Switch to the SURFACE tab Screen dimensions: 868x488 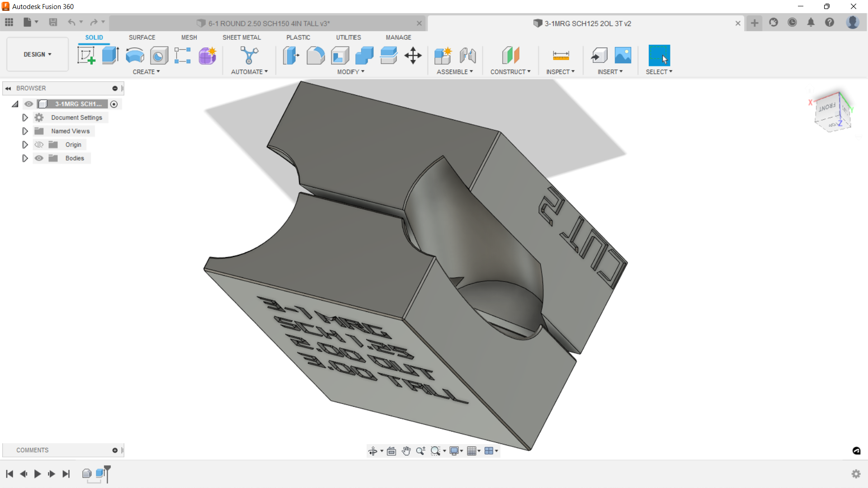tap(142, 38)
